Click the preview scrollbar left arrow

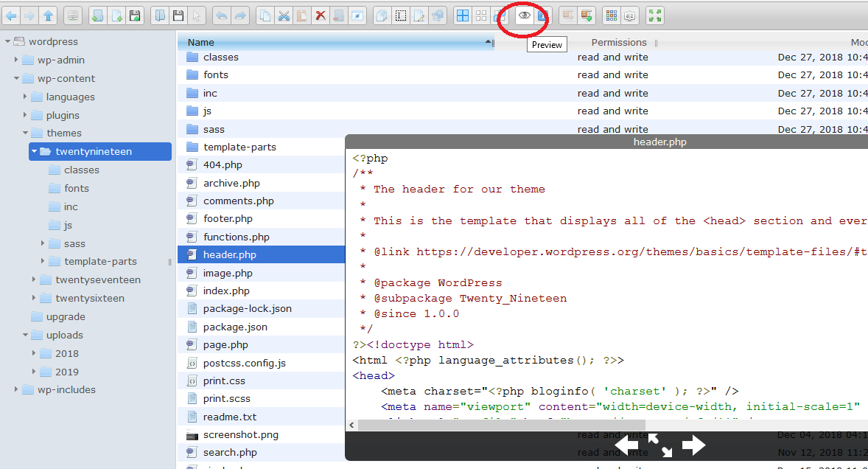[x=351, y=425]
